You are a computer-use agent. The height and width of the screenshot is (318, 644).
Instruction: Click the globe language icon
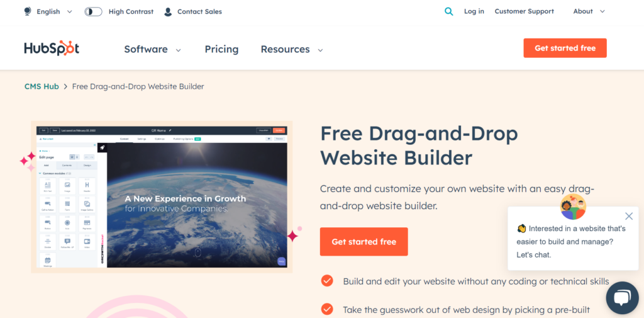coord(28,11)
